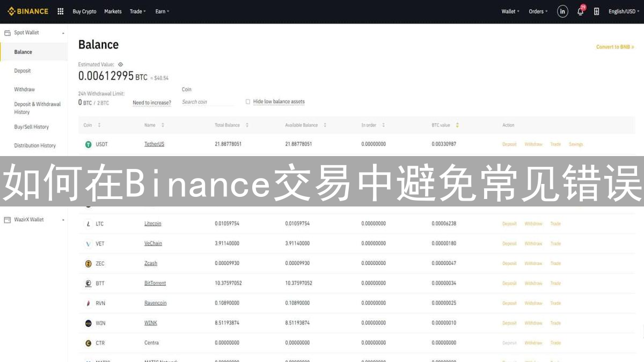Open the Orders dropdown
This screenshot has width=644, height=362.
tap(538, 11)
